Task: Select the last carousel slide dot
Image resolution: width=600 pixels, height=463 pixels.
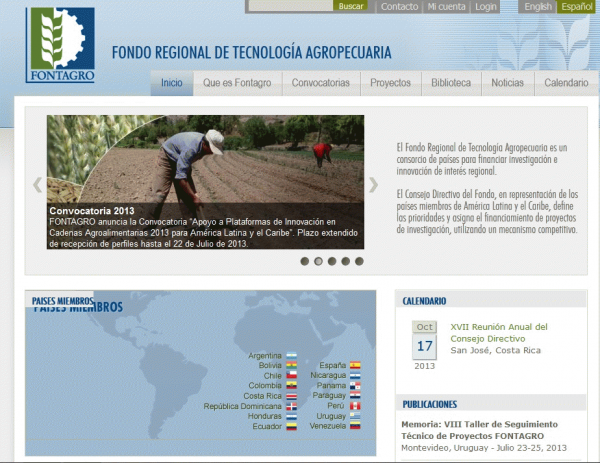Action: [359, 261]
